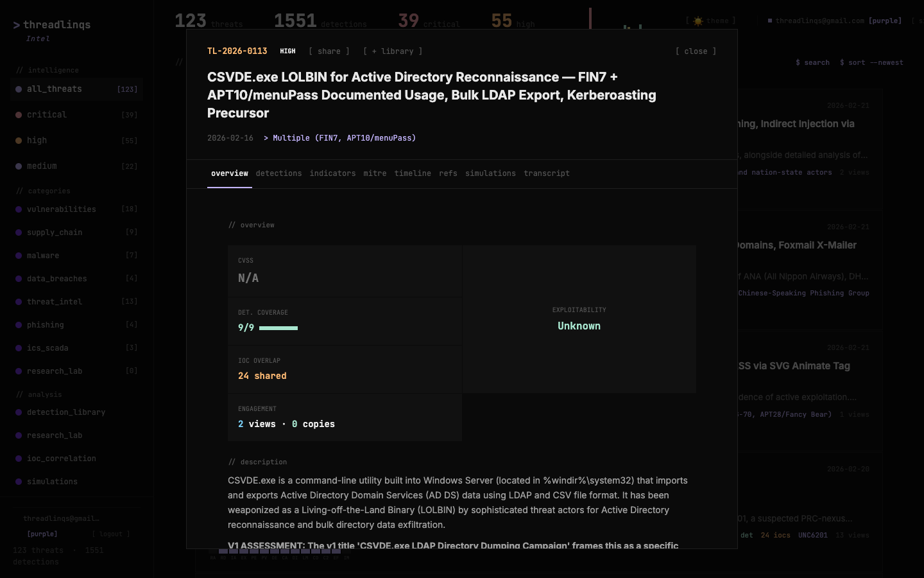Collapse the // analysis section
Image resolution: width=924 pixels, height=578 pixels.
coord(40,394)
